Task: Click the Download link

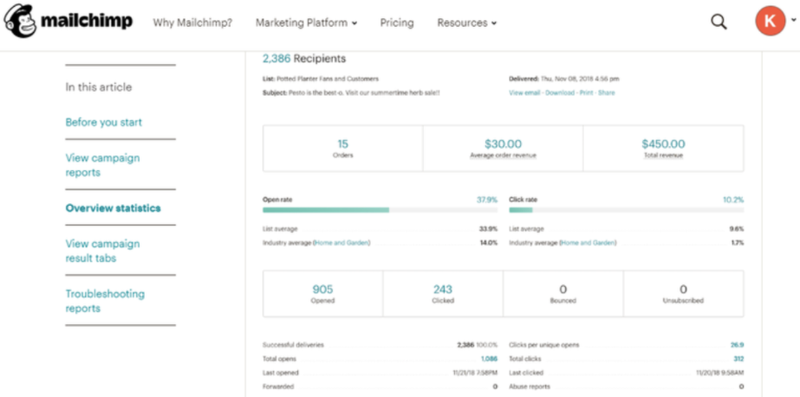Action: pyautogui.click(x=560, y=93)
